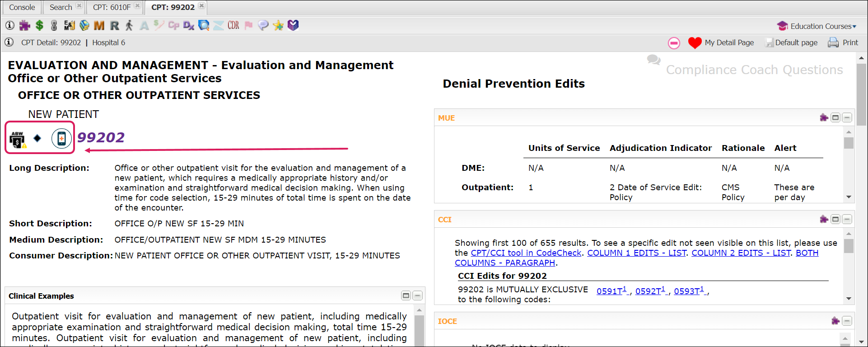Collapse the IOCE panel section
Image resolution: width=868 pixels, height=347 pixels.
coord(847,321)
